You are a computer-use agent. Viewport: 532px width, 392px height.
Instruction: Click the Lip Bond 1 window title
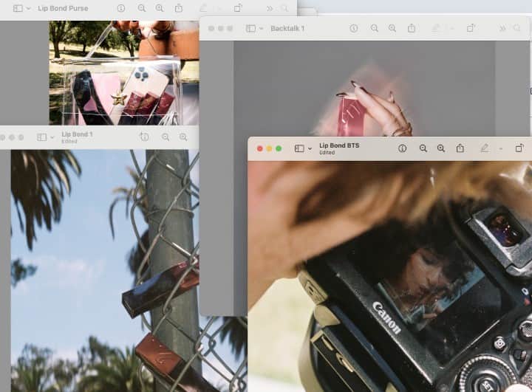click(x=77, y=134)
